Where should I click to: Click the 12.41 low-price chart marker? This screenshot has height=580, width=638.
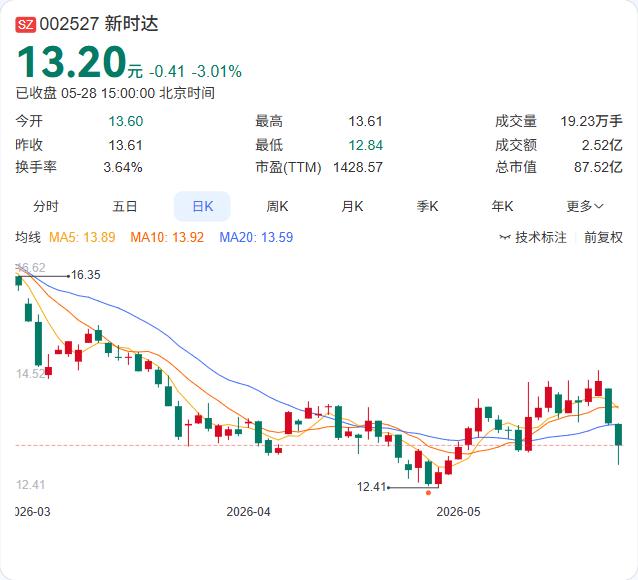coord(371,486)
